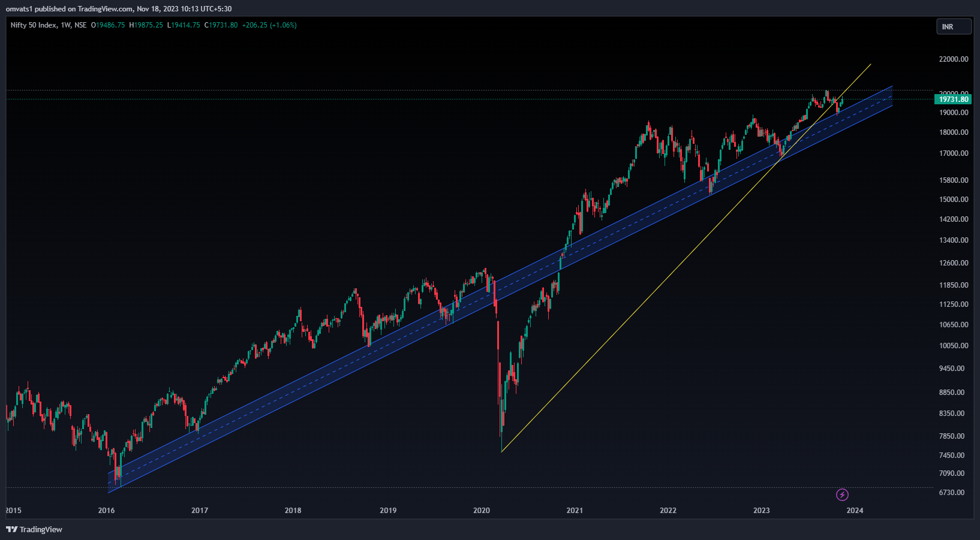Click the 22000.00 price axis label
This screenshot has height=540, width=980.
point(954,59)
